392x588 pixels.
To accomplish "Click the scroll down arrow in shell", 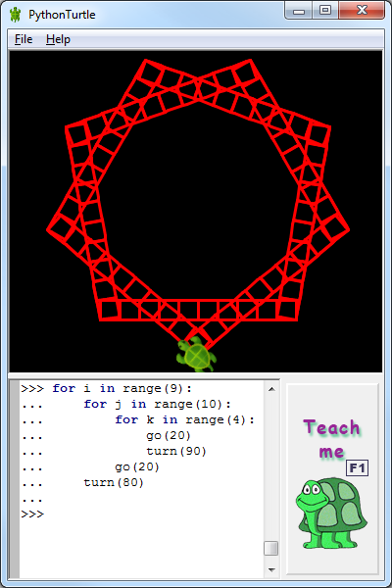I will point(271,570).
